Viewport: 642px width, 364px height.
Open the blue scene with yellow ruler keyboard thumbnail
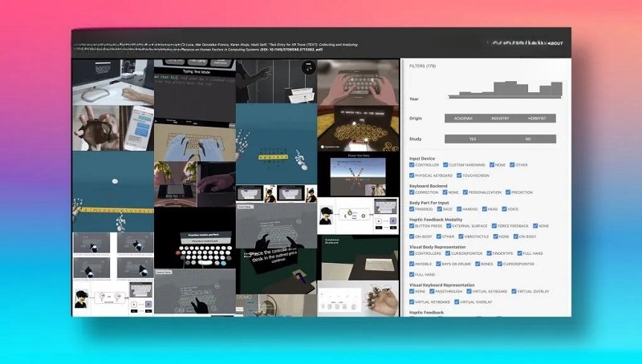tap(113, 192)
